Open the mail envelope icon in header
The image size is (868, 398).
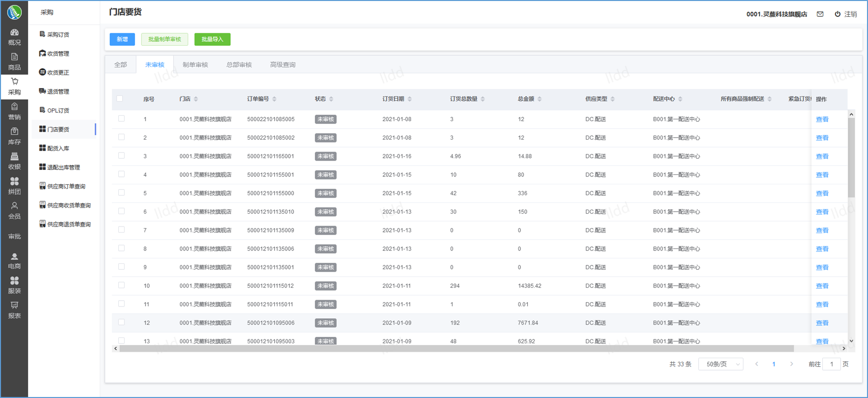point(820,14)
